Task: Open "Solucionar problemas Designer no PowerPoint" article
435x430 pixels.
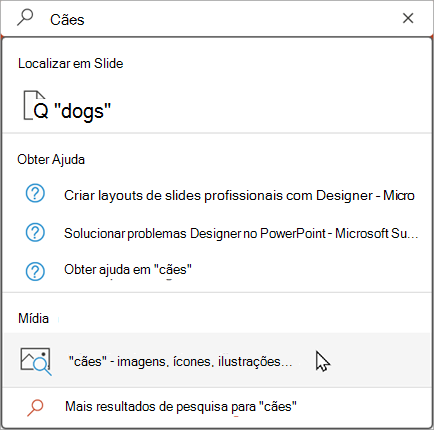Action: coord(217,233)
